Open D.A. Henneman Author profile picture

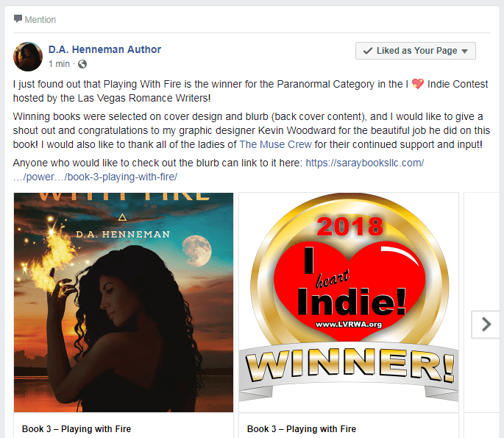click(x=28, y=57)
